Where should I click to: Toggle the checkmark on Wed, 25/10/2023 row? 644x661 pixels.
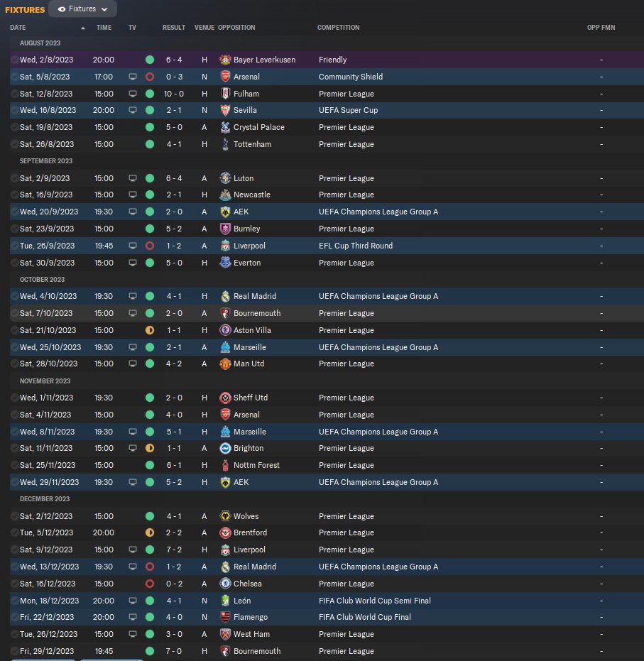click(14, 347)
